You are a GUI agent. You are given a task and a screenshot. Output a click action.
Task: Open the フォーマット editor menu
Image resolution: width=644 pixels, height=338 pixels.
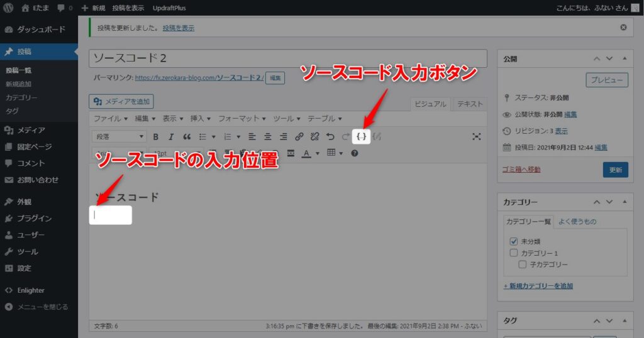(242, 119)
